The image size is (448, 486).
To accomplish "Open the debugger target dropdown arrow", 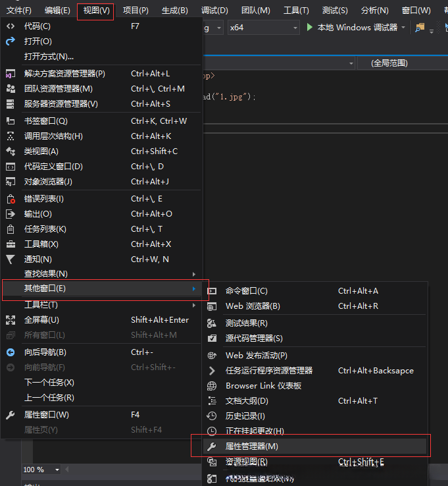I will [403, 28].
